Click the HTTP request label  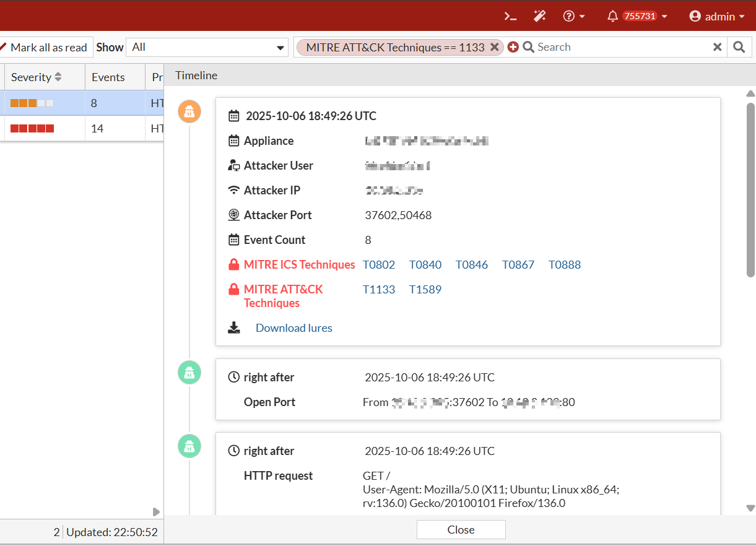(279, 476)
